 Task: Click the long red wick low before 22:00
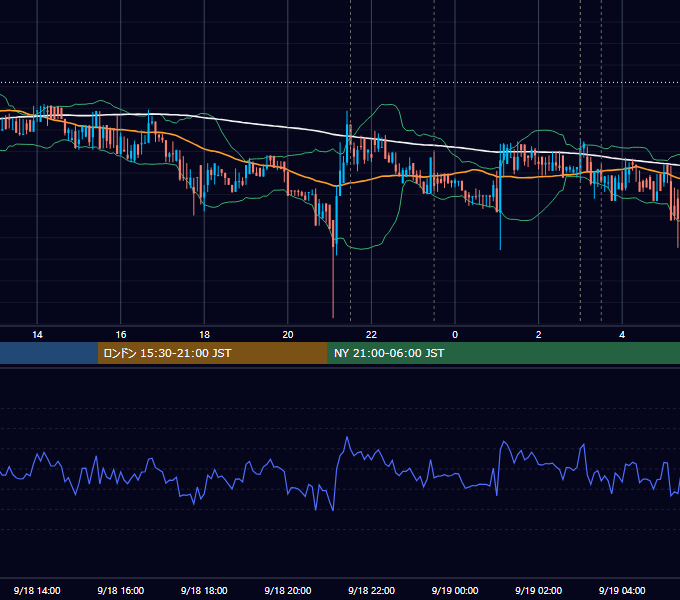pos(333,316)
